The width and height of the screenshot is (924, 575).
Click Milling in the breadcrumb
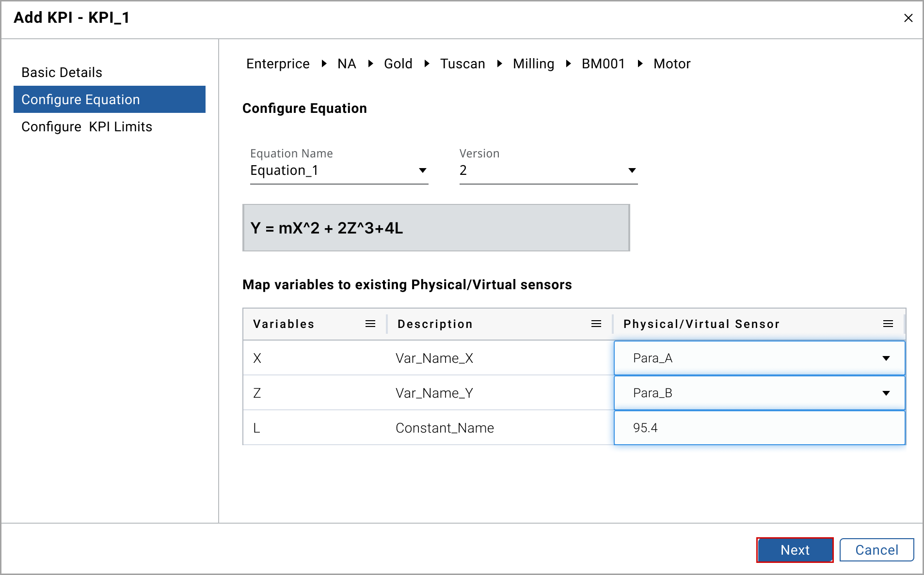(533, 64)
